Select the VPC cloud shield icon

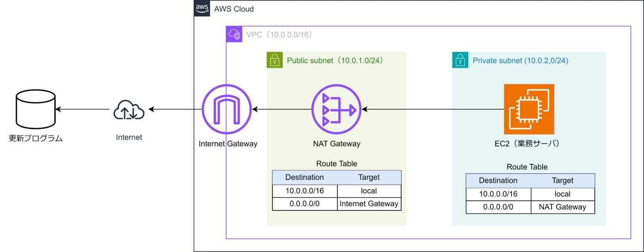click(x=234, y=34)
